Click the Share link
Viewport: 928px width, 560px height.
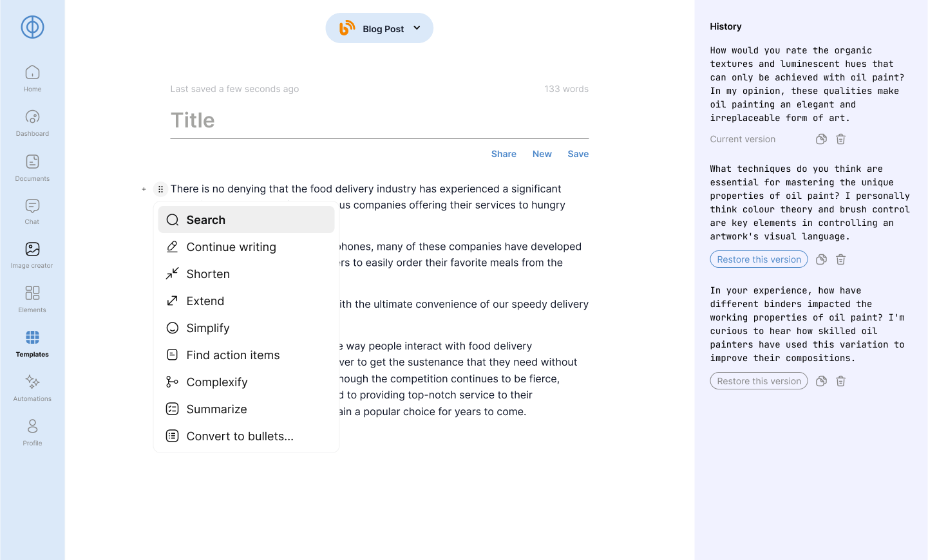tap(504, 154)
